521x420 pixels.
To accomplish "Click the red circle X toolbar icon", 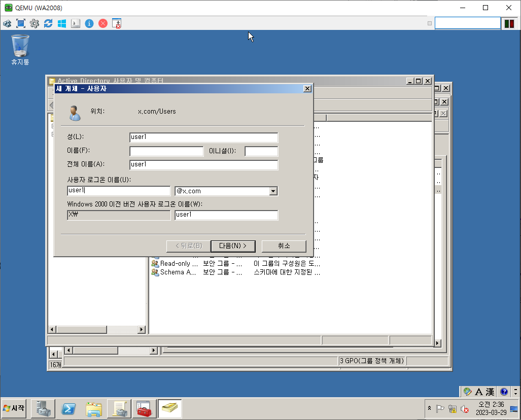I will [x=103, y=23].
